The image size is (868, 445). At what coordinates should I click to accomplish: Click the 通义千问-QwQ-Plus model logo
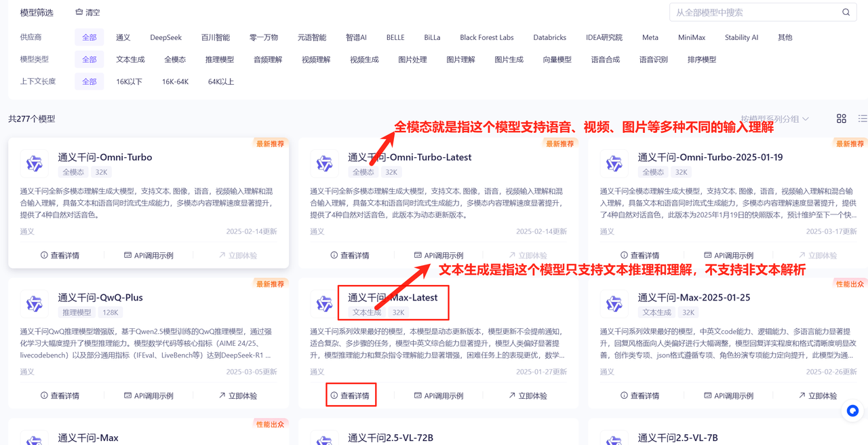[34, 304]
